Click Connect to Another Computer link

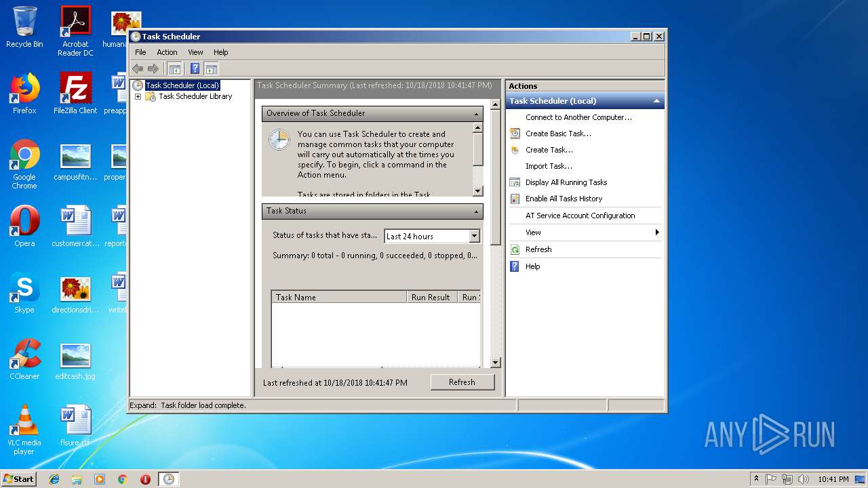click(578, 117)
